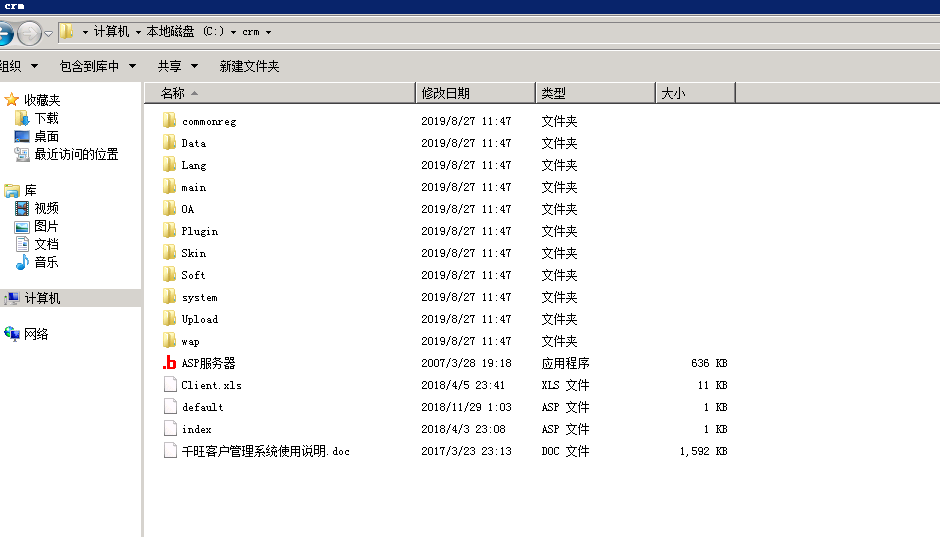Select the Upload folder icon
The width and height of the screenshot is (940, 537).
170,318
